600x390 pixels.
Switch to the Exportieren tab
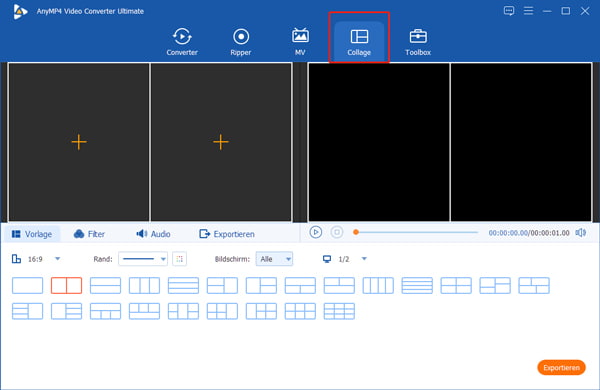227,234
